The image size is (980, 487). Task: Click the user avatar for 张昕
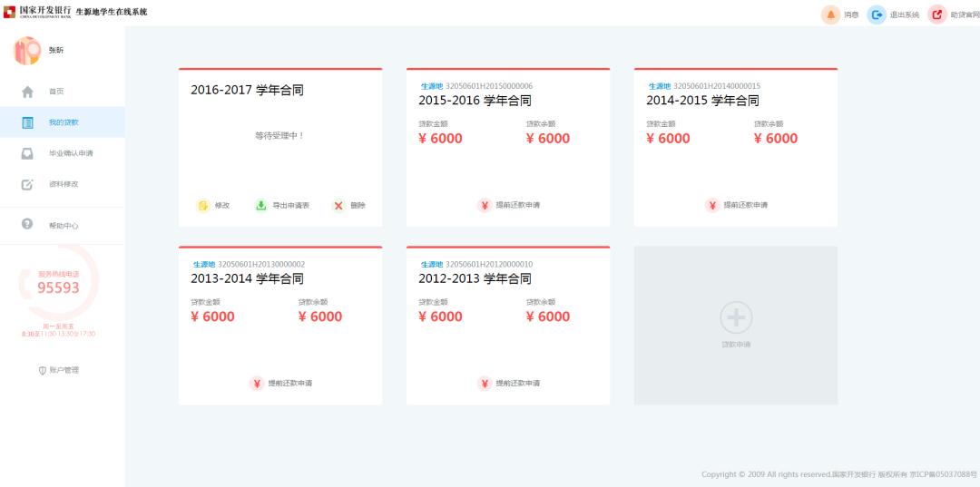(27, 51)
